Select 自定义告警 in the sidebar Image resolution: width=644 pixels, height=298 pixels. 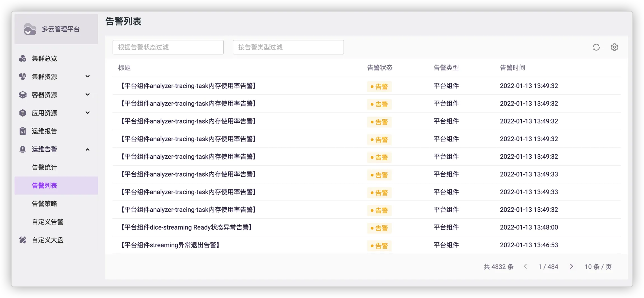coord(48,222)
